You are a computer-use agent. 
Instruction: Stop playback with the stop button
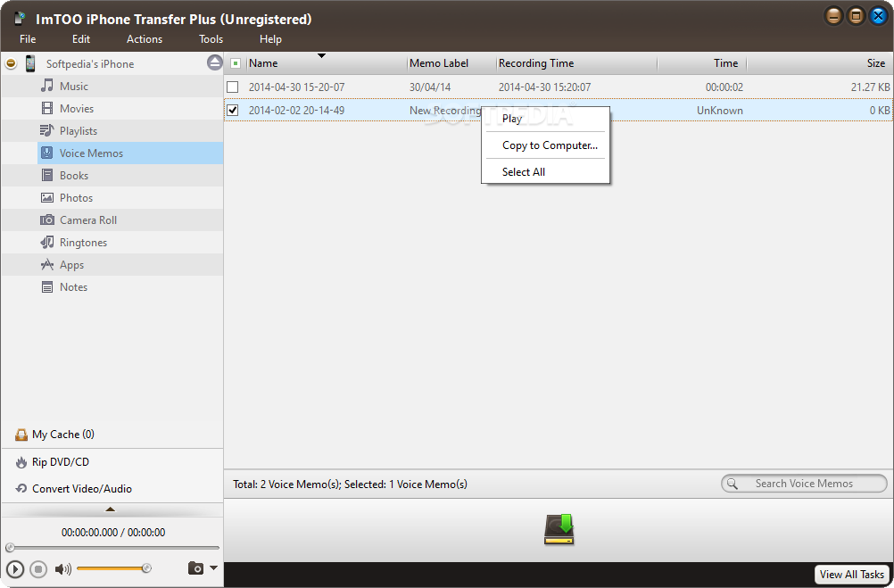click(x=38, y=568)
